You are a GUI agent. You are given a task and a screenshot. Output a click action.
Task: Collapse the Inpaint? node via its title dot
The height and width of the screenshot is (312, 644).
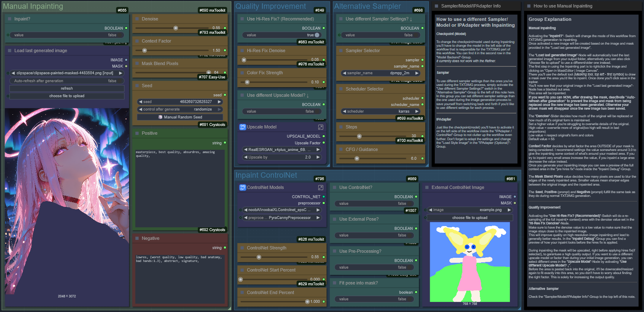tap(9, 19)
